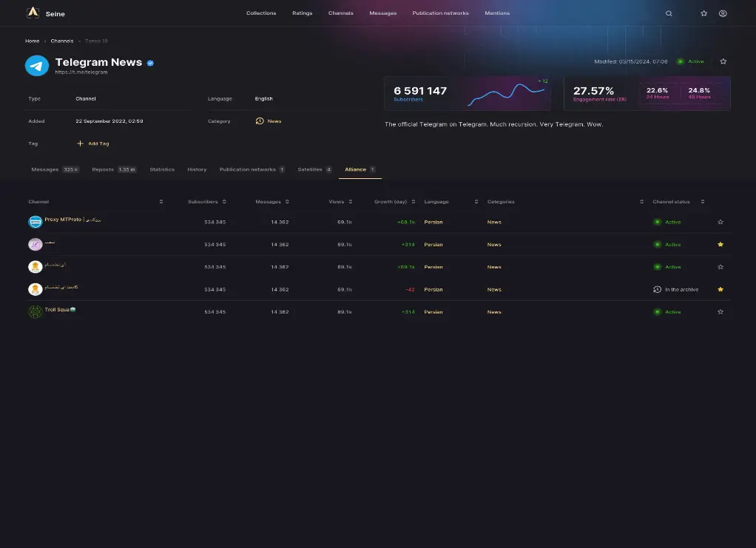Image resolution: width=756 pixels, height=548 pixels.
Task: Click the 6 591 147 subscribers count
Action: pos(420,91)
